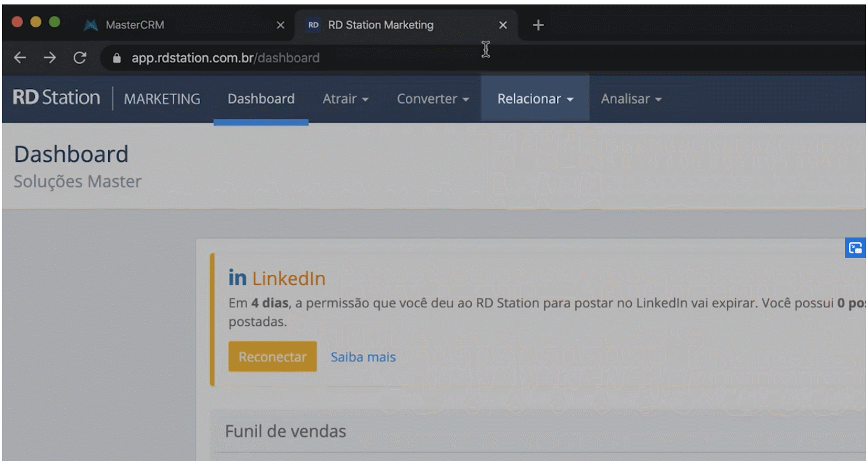Click the MasterCRM tab favicon
This screenshot has width=868, height=461.
click(x=91, y=25)
